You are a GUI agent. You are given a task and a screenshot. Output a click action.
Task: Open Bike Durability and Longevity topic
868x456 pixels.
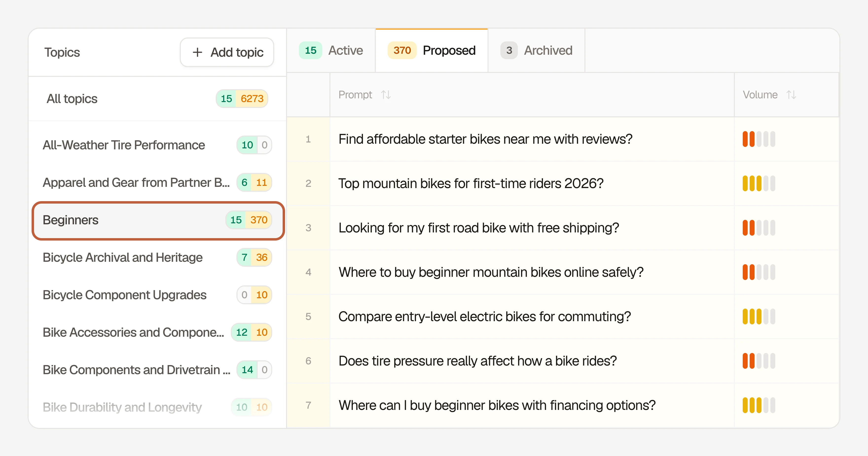click(x=157, y=407)
